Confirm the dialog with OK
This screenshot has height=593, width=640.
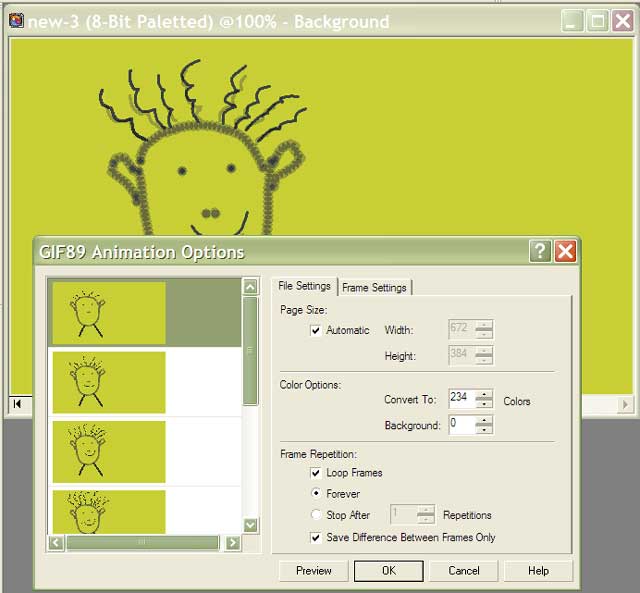(x=389, y=571)
